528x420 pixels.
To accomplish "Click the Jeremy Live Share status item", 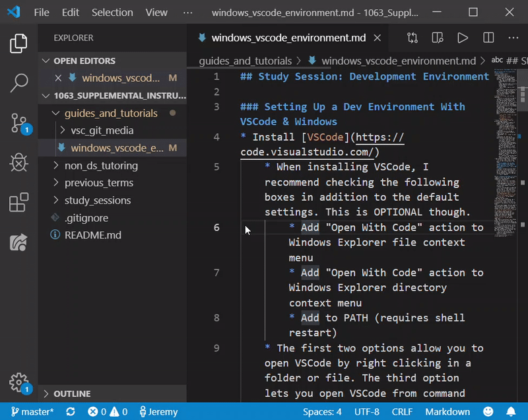I will point(158,411).
